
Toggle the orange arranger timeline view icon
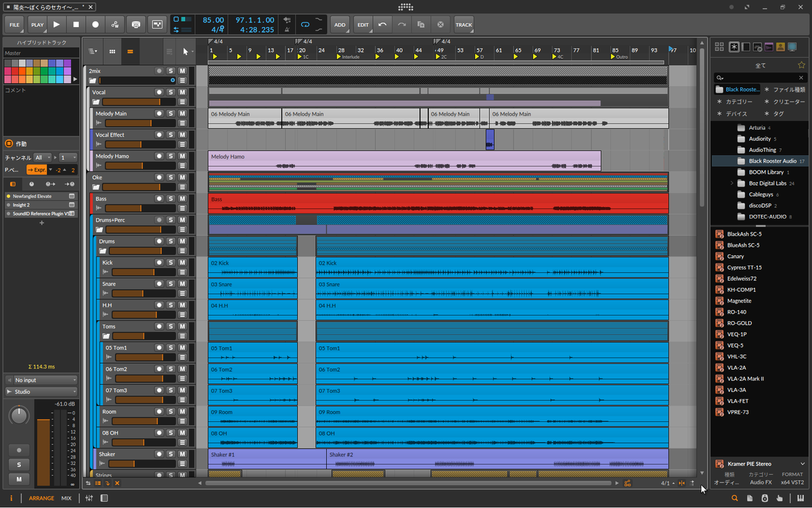click(x=130, y=51)
